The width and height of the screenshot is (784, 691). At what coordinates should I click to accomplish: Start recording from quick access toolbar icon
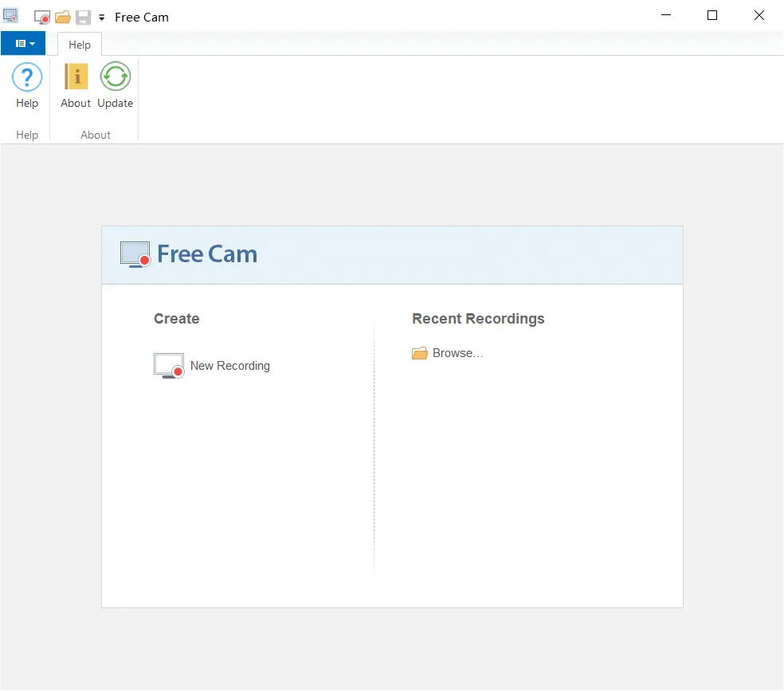pyautogui.click(x=42, y=17)
